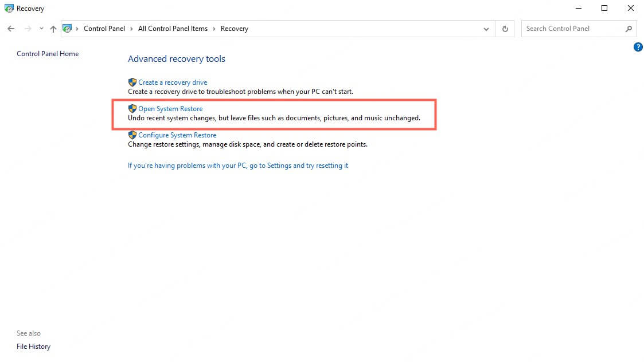644x362 pixels.
Task: Open the Configure System Restore link
Action: 177,135
